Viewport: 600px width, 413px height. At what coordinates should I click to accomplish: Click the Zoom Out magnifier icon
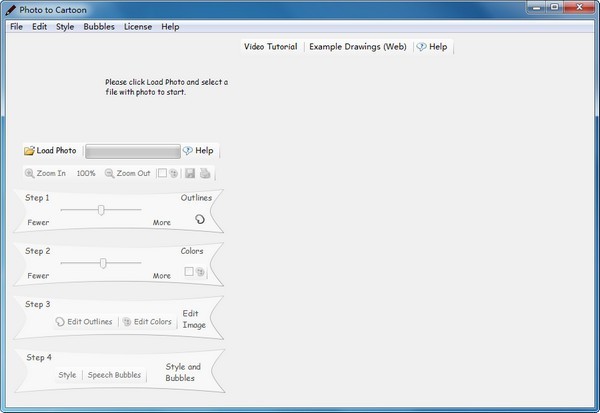click(x=109, y=173)
